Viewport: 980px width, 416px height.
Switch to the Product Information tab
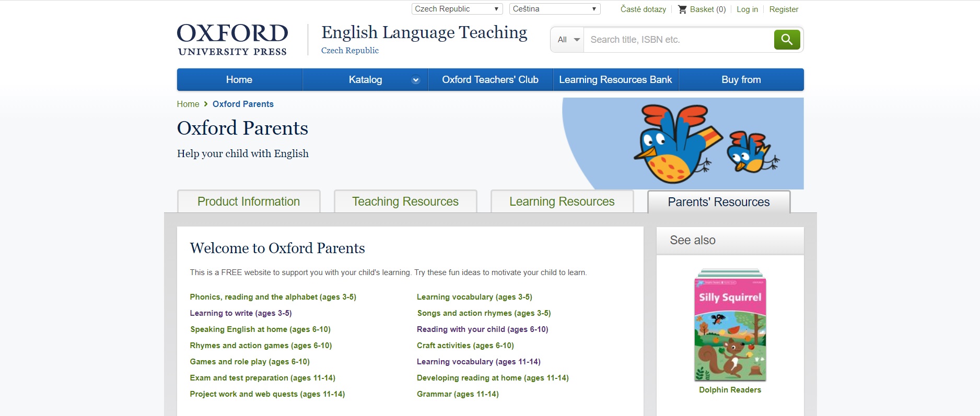tap(249, 201)
